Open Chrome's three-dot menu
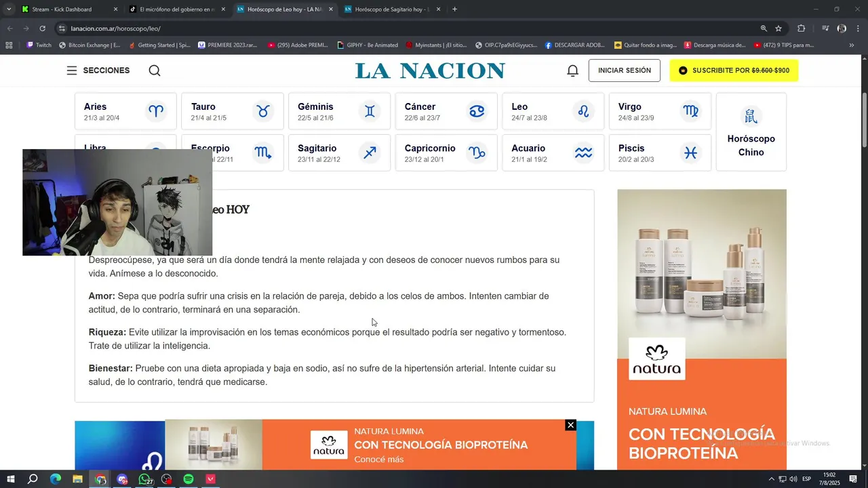 point(859,28)
